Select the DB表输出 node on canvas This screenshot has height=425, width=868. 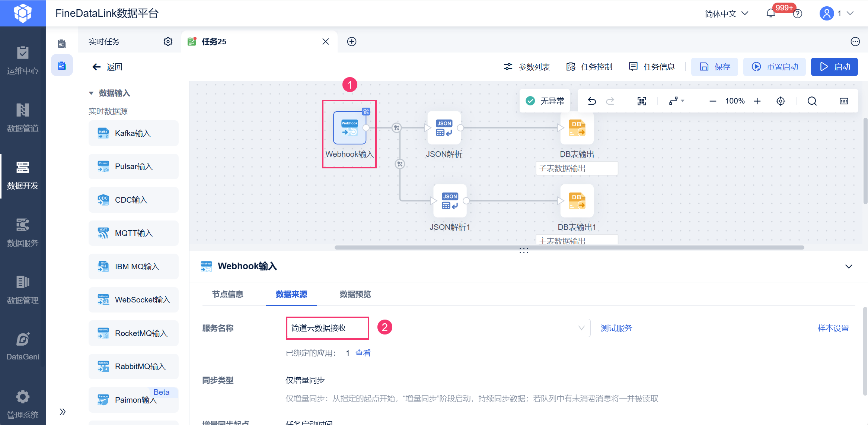[x=577, y=128]
